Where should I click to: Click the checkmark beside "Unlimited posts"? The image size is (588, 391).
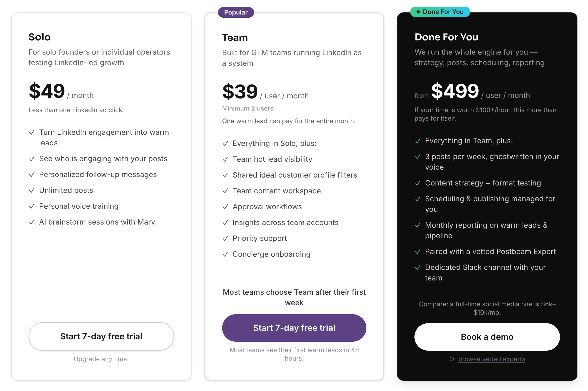tap(32, 190)
